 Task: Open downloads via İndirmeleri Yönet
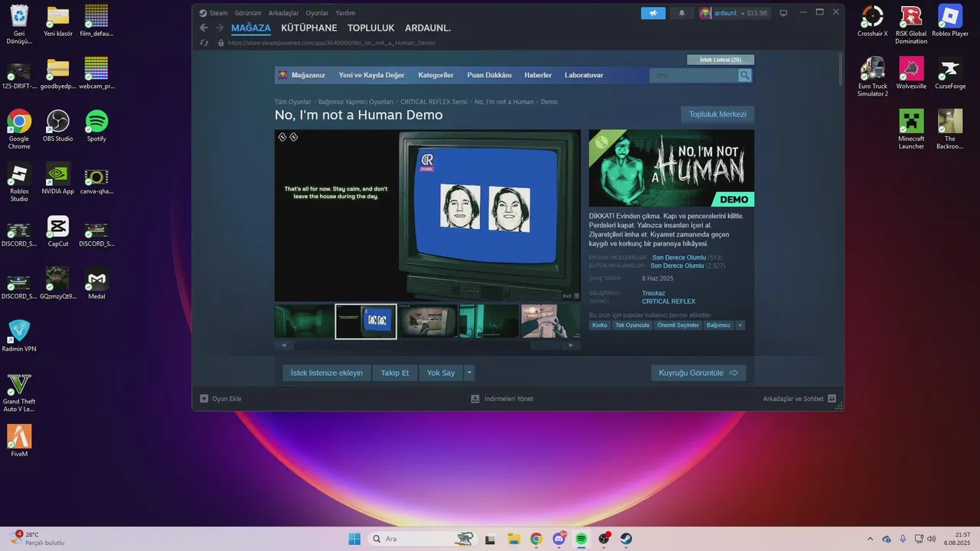click(502, 399)
